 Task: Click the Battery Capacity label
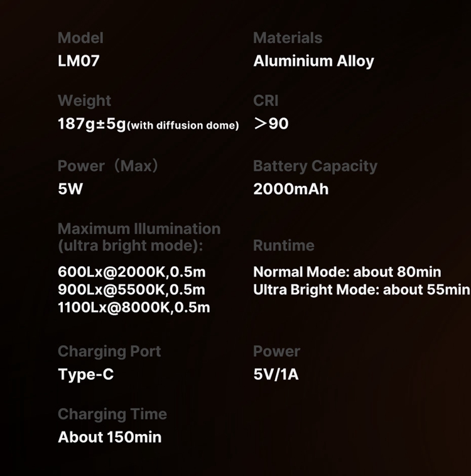point(315,166)
